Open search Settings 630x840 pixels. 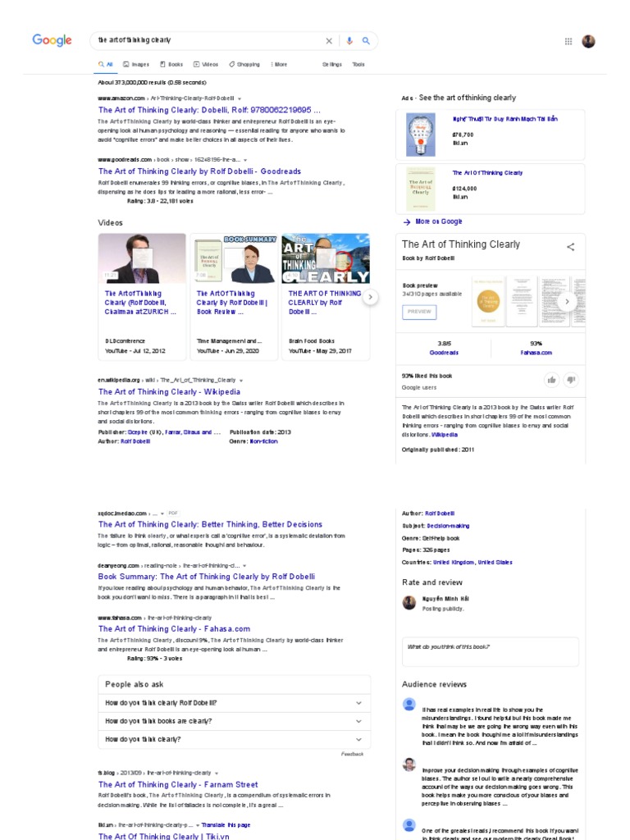(331, 64)
